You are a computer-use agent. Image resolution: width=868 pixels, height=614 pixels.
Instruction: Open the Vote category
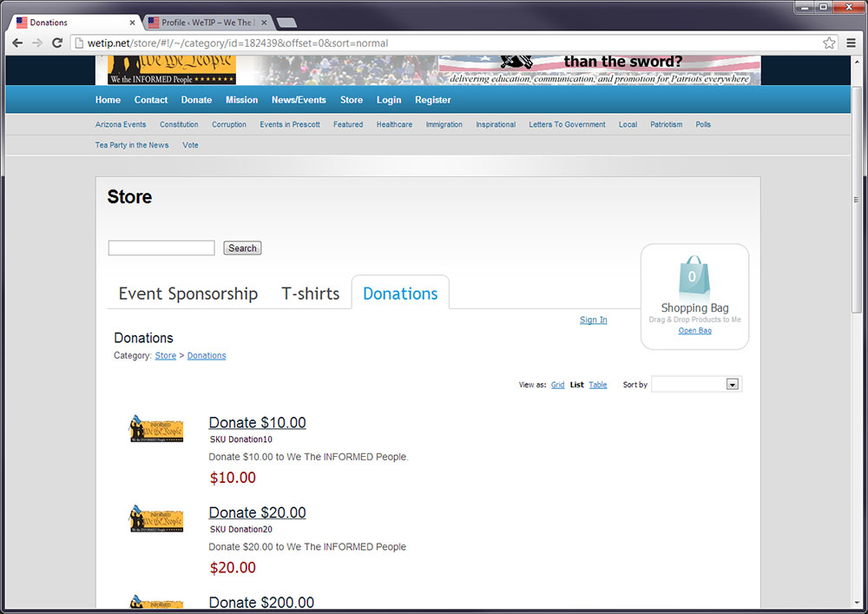tap(190, 145)
